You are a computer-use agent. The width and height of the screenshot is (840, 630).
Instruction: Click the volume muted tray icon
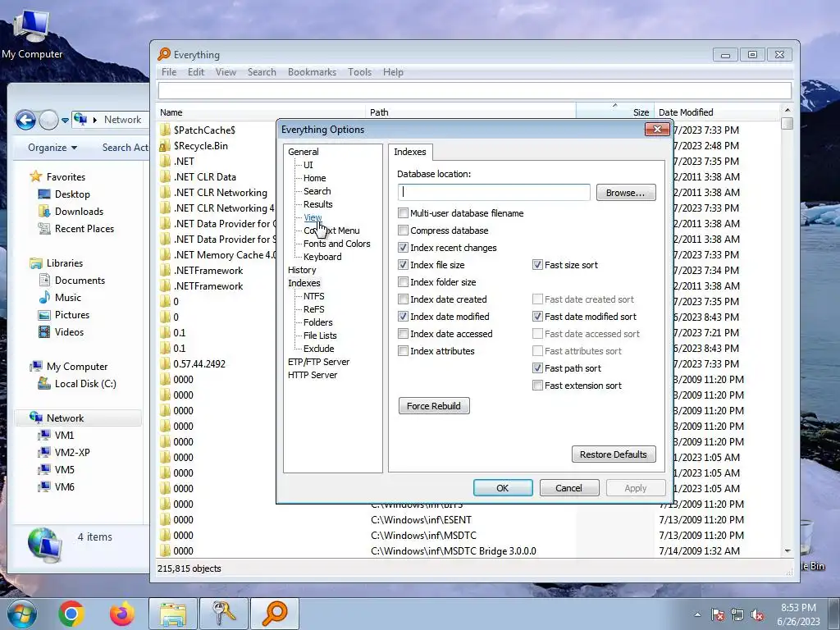pyautogui.click(x=757, y=615)
